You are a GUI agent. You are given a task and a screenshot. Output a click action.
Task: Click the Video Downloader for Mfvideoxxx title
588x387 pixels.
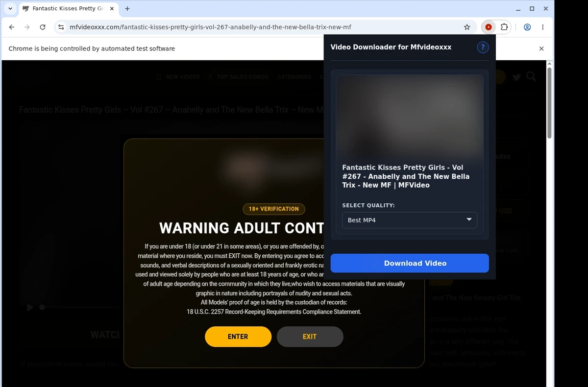[x=391, y=47]
